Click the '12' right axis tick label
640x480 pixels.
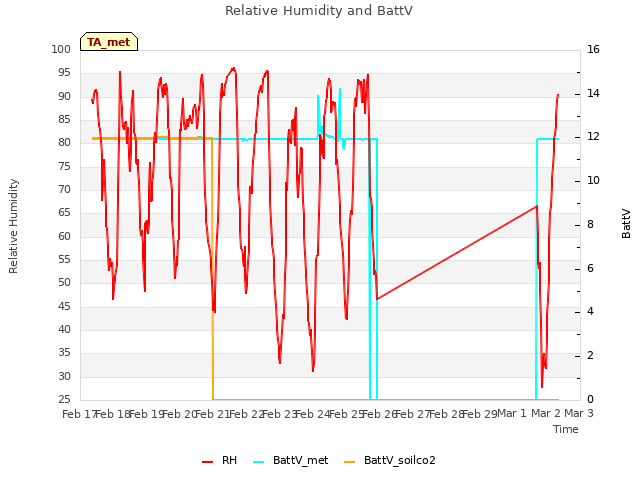pos(593,137)
